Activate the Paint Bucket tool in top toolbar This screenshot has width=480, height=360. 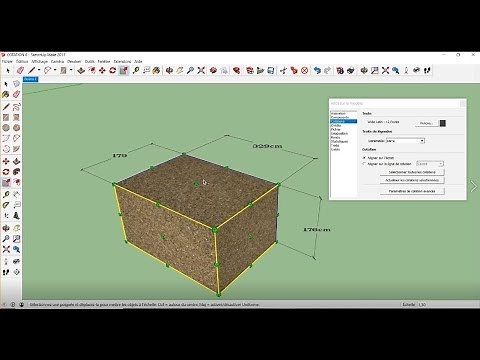[156, 70]
